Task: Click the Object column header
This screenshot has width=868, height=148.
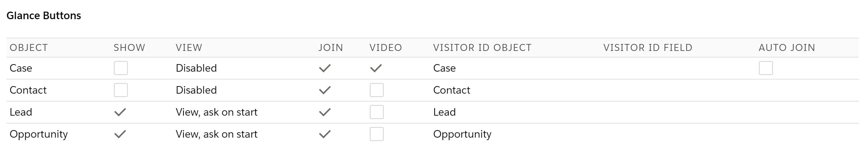Action: click(29, 48)
